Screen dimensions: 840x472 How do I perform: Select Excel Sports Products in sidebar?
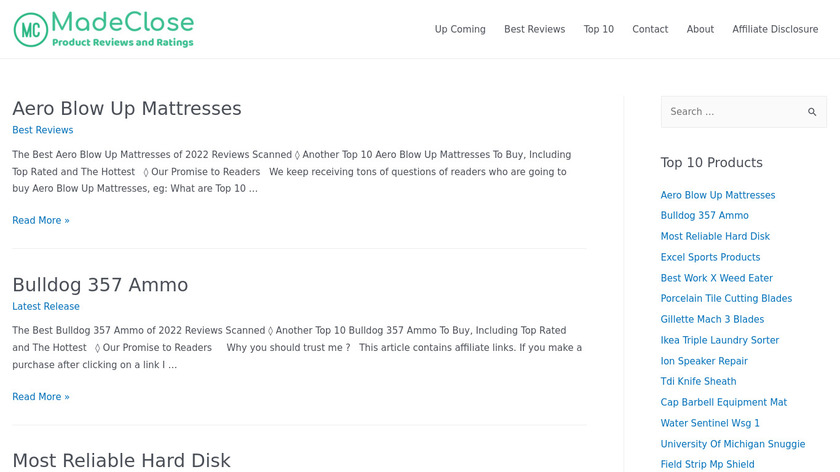[x=710, y=258]
